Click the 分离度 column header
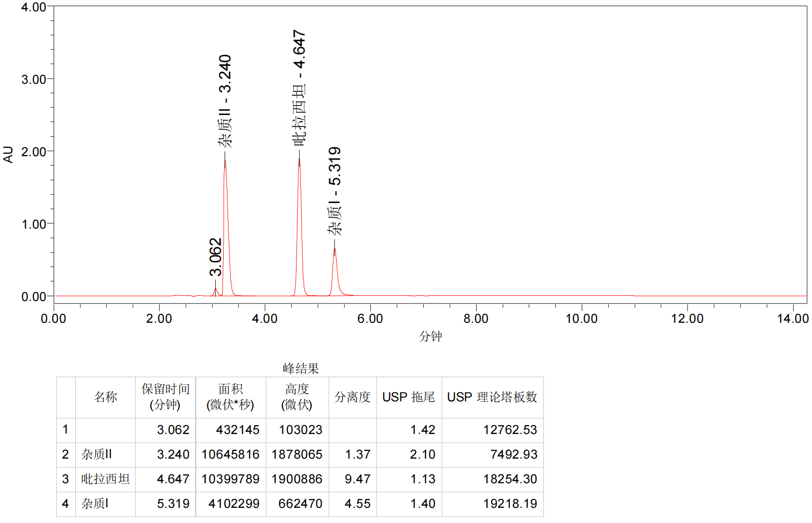 pyautogui.click(x=352, y=397)
